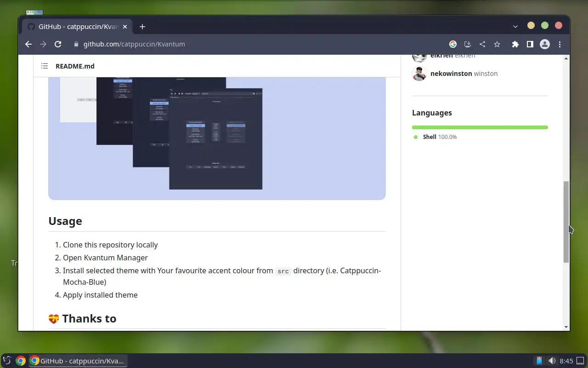Click the Kvantum theme preview image
Image resolution: width=588 pixels, height=368 pixels.
[217, 138]
